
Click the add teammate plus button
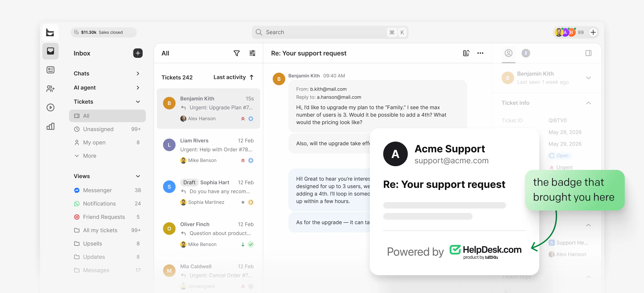pyautogui.click(x=593, y=32)
